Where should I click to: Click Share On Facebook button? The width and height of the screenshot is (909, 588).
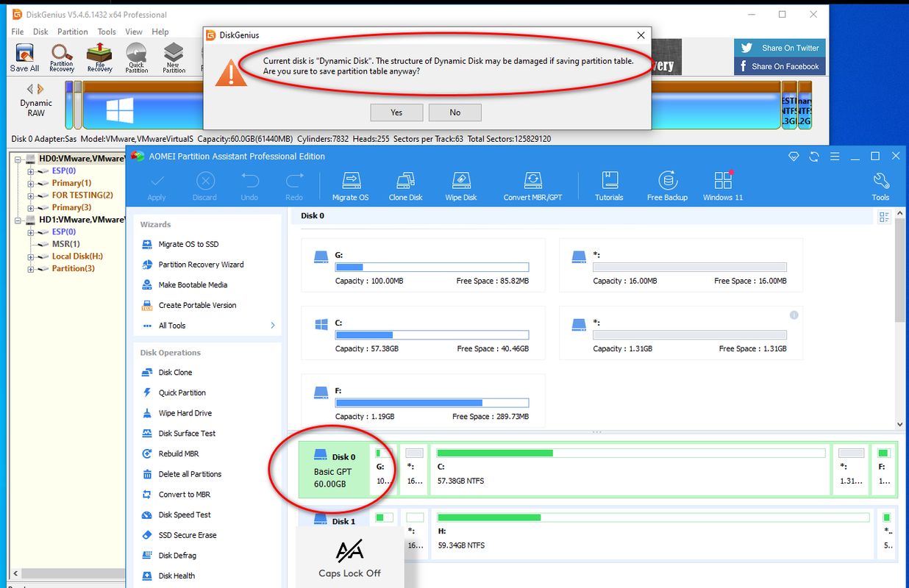tap(780, 66)
